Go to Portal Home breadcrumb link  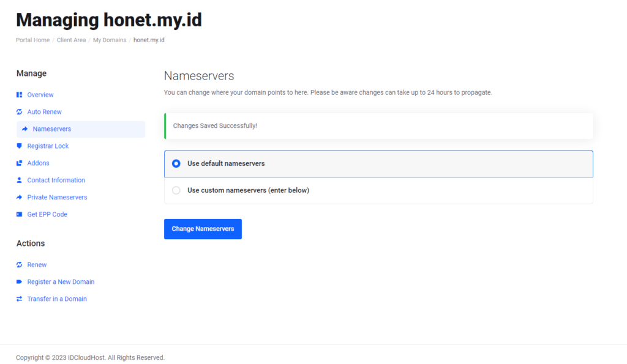[32, 40]
